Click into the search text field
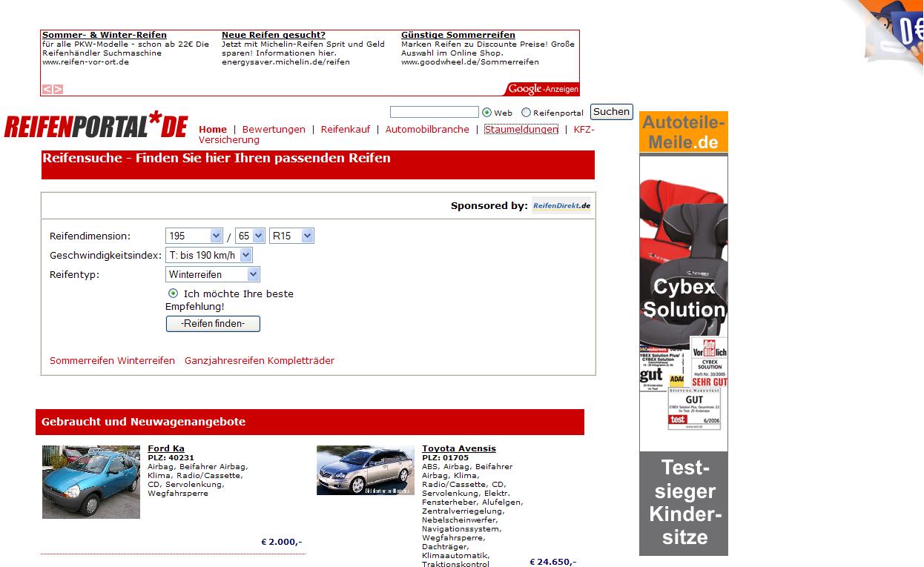The width and height of the screenshot is (924, 567). tap(434, 112)
